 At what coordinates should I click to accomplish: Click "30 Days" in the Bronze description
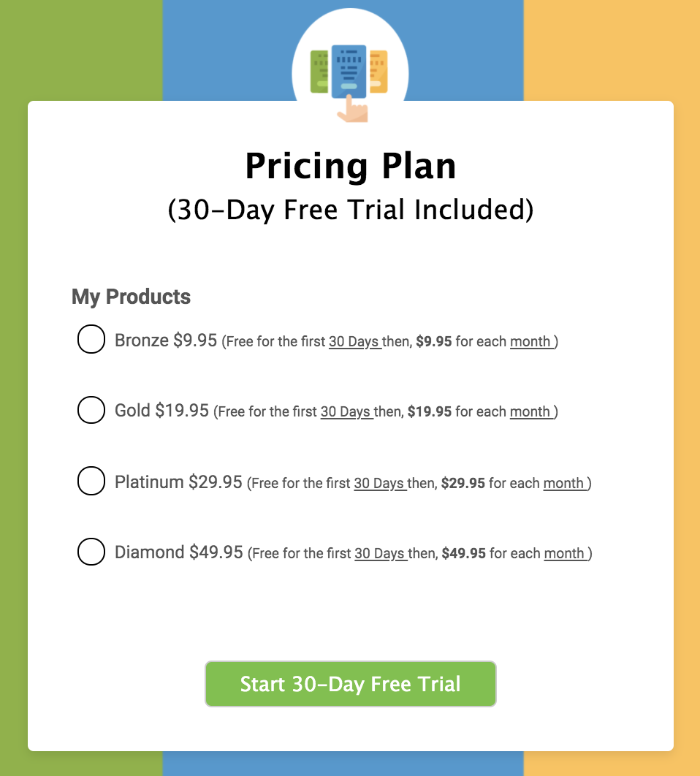(354, 342)
